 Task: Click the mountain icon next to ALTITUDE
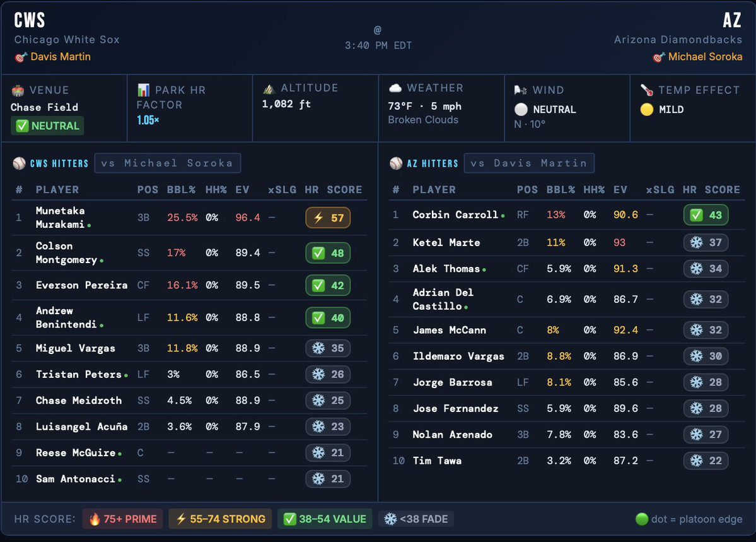click(269, 89)
